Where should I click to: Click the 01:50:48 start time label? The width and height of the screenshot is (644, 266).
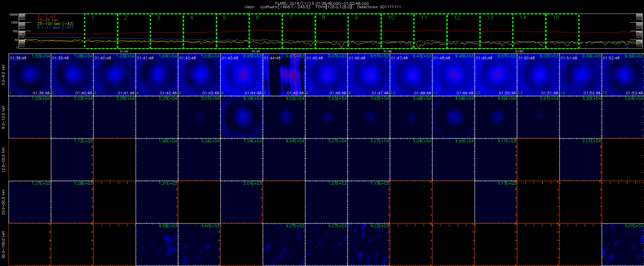tap(526, 58)
